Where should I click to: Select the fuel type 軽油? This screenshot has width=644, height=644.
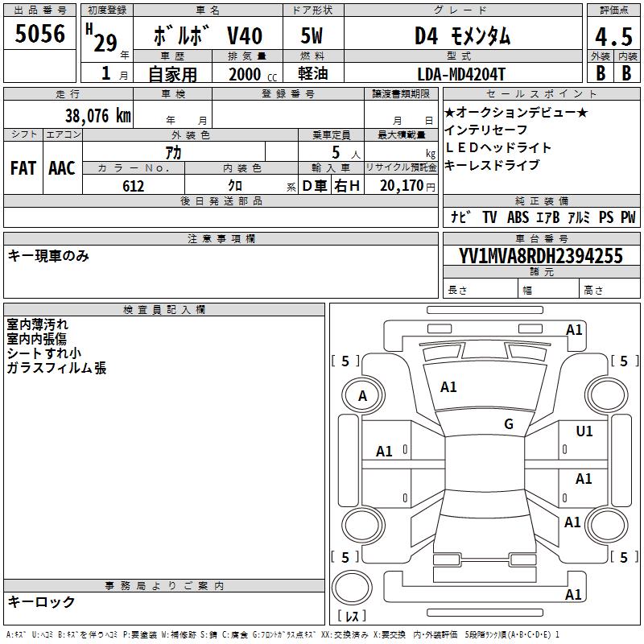[x=312, y=73]
